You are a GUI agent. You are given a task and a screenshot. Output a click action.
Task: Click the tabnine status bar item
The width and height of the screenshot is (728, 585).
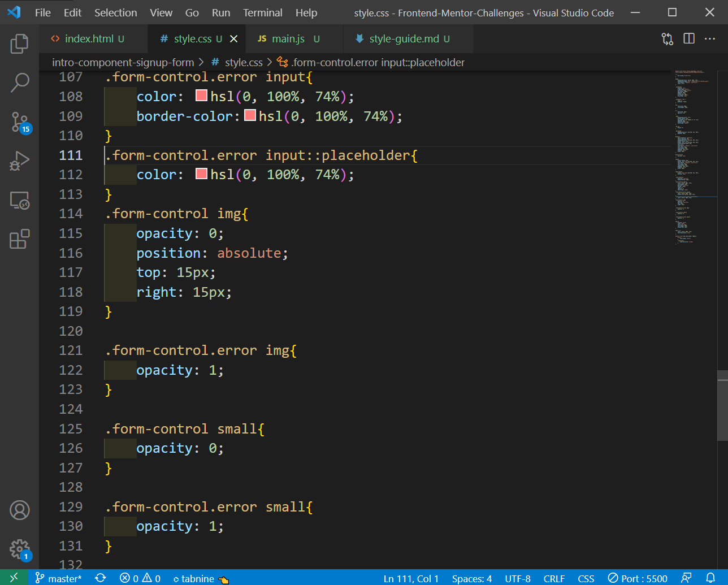[x=201, y=578]
